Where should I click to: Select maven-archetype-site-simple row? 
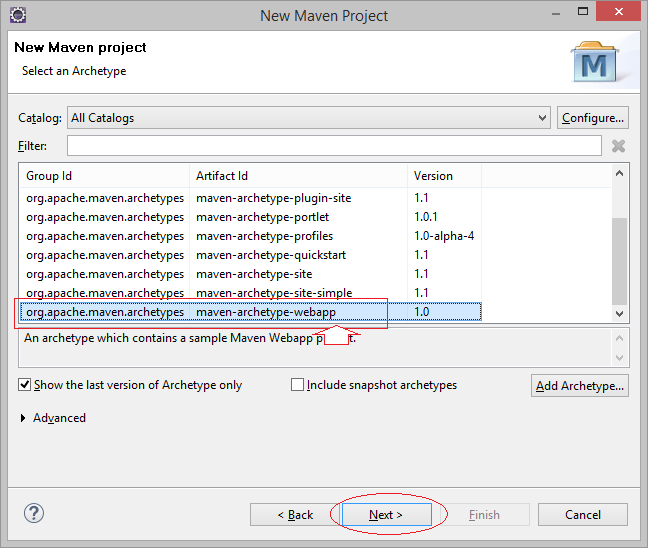[250, 293]
